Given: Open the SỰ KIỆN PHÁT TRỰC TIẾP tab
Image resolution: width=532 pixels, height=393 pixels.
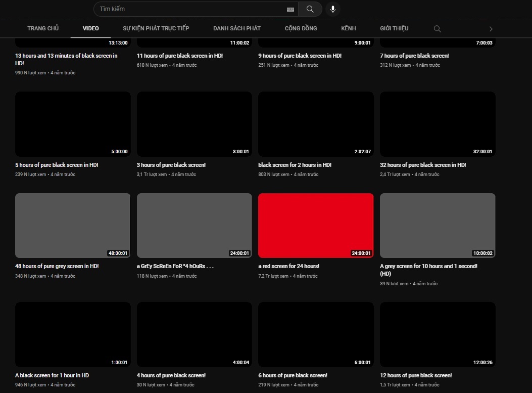Looking at the screenshot, I should pos(156,28).
